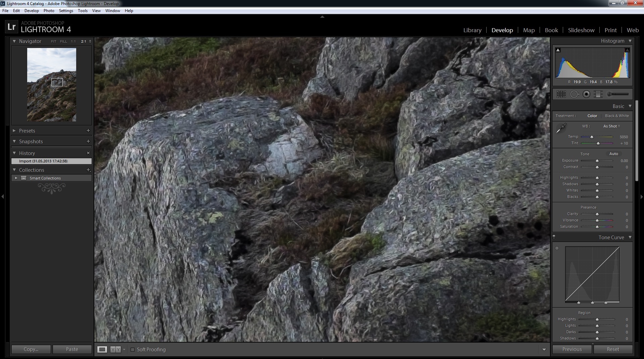
Task: Click the Navigator preview thumbnail
Action: click(x=52, y=85)
